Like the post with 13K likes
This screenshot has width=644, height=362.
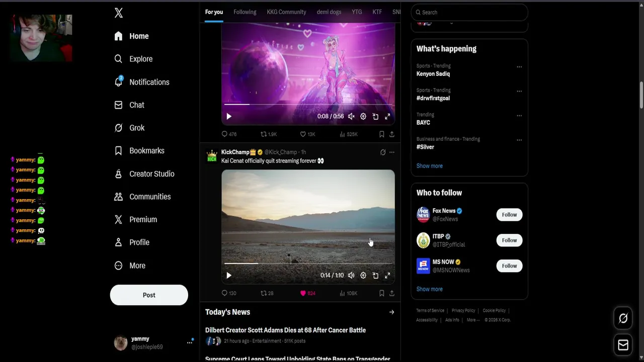click(307, 134)
